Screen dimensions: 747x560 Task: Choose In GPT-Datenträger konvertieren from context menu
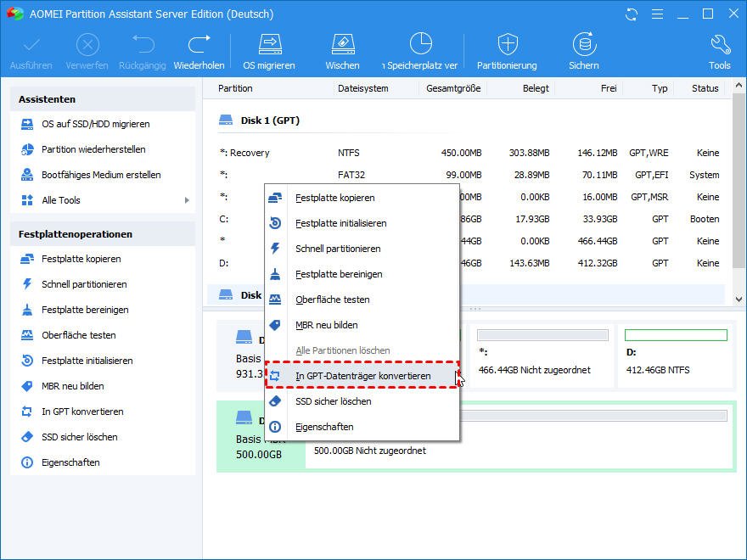362,376
